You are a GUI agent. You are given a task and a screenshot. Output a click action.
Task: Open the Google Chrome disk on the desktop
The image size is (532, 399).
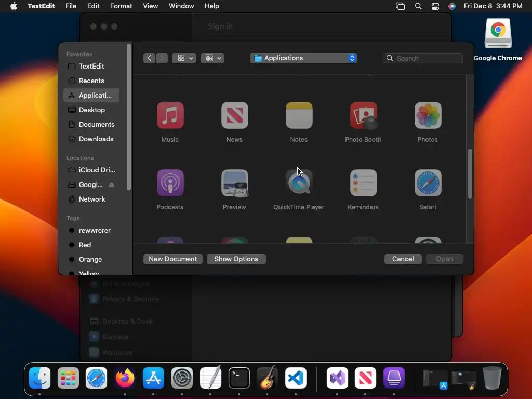point(498,33)
